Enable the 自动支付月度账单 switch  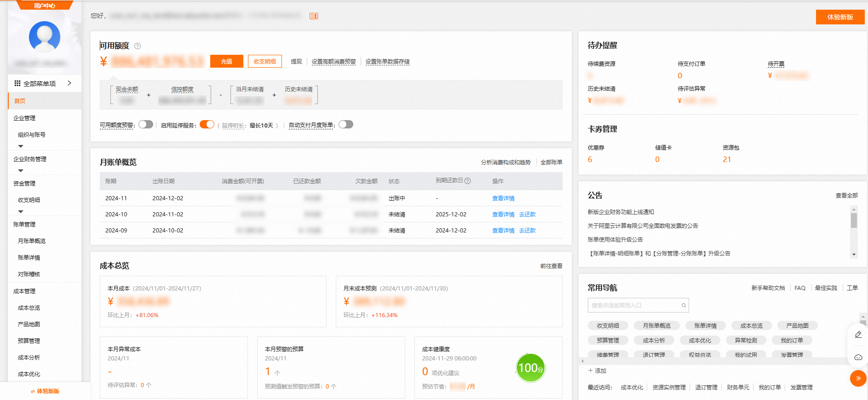coord(346,124)
